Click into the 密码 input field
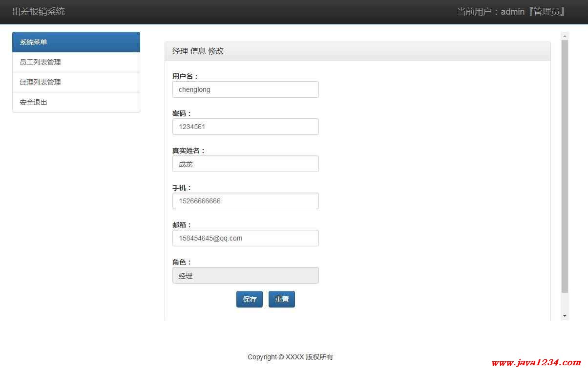 (x=245, y=127)
